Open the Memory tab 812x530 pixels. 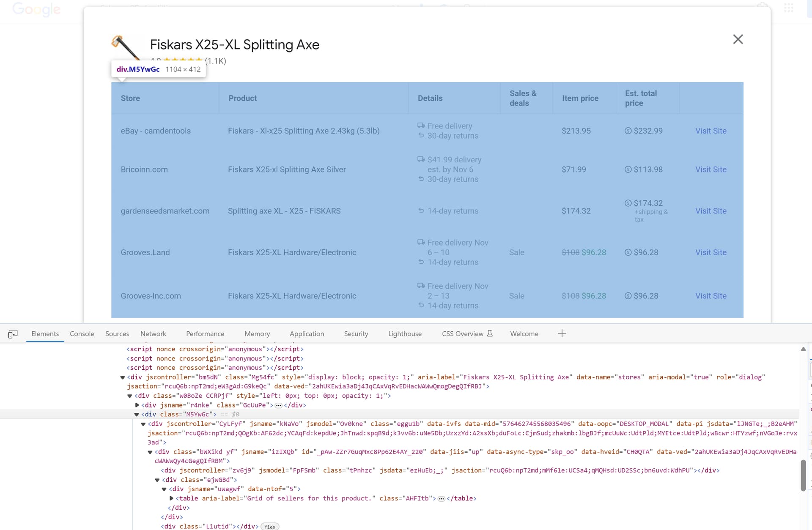[257, 333]
